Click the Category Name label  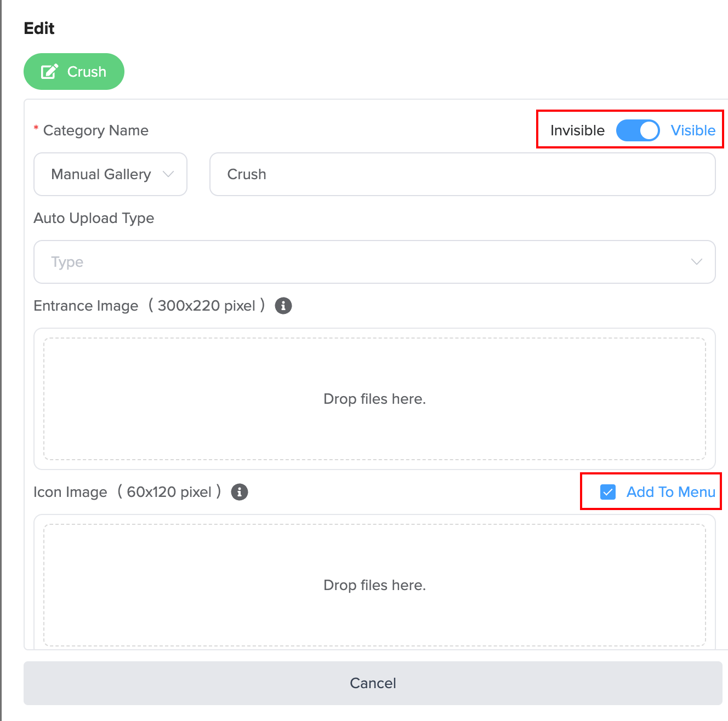tap(95, 130)
